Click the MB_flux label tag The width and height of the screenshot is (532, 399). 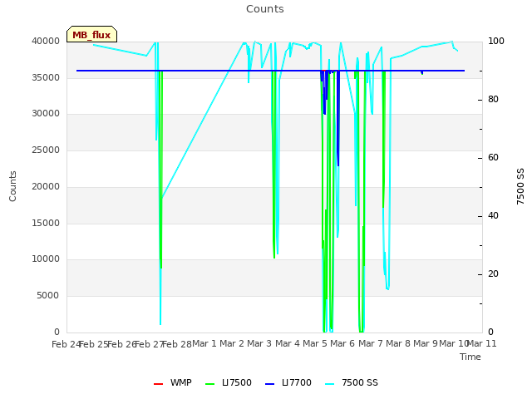point(91,34)
